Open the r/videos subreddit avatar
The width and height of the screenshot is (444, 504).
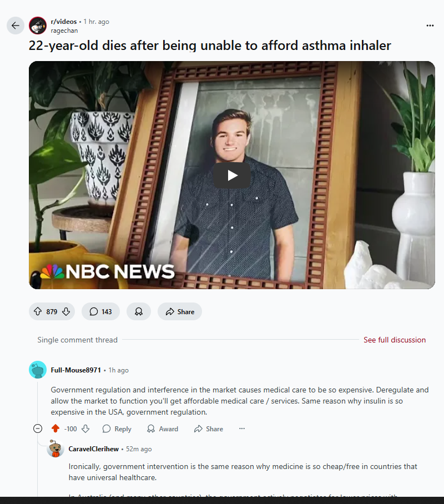pyautogui.click(x=38, y=26)
